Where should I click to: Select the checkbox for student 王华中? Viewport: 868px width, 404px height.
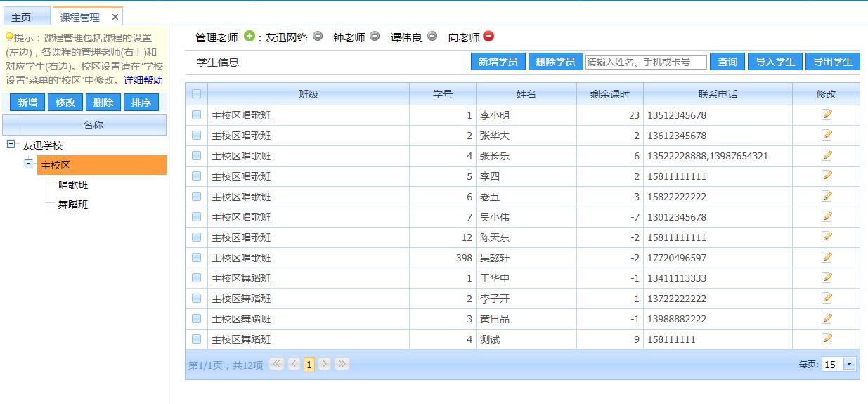(196, 278)
